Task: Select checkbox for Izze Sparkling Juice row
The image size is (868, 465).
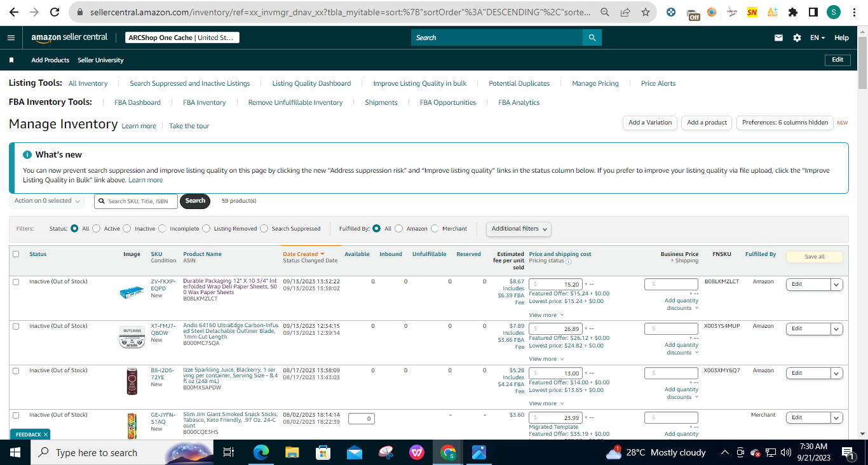Action: pyautogui.click(x=16, y=370)
